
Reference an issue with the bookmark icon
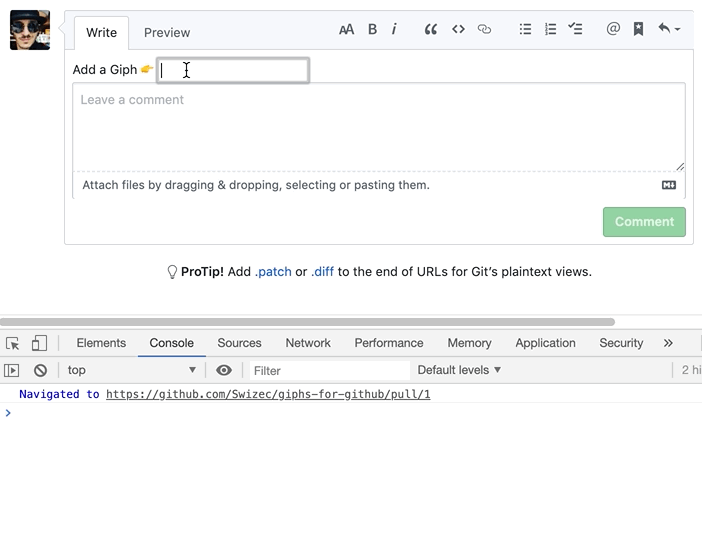click(638, 30)
